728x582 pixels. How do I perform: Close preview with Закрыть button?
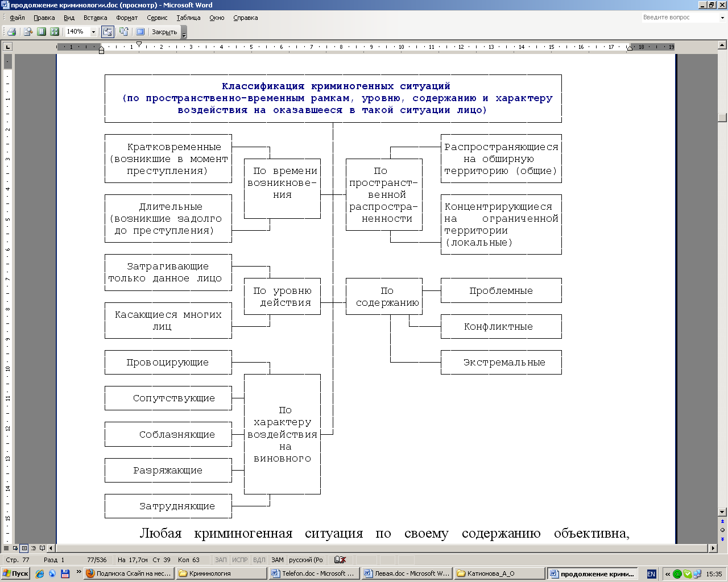[x=164, y=32]
